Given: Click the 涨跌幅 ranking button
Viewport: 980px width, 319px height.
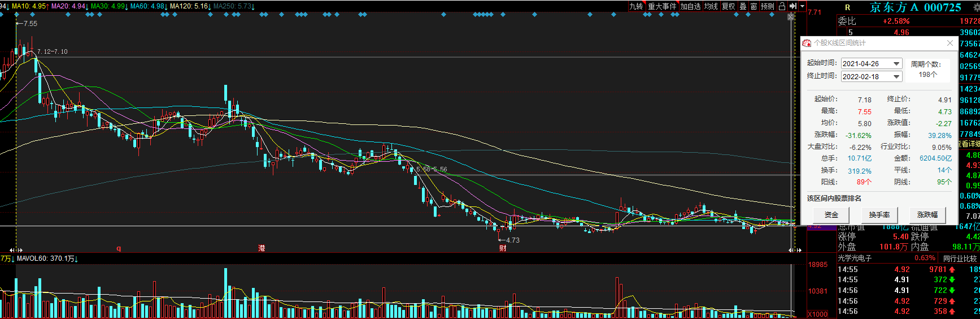Looking at the screenshot, I should coord(927,215).
